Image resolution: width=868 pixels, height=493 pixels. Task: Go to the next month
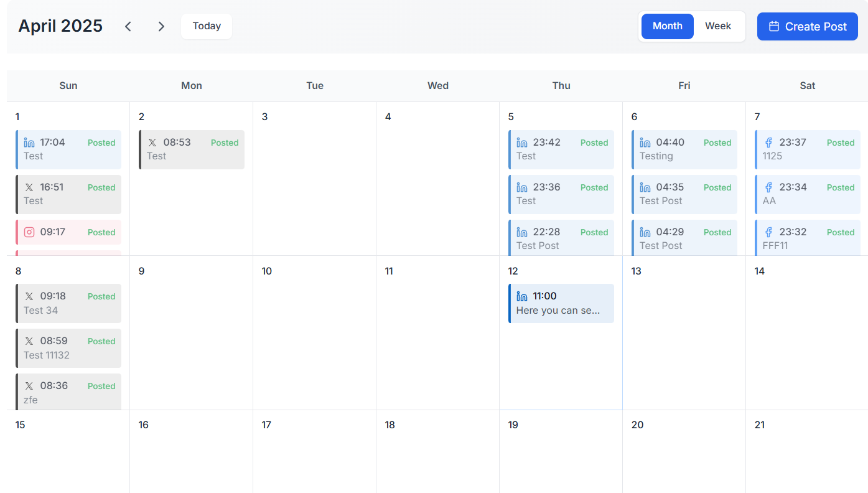pyautogui.click(x=161, y=26)
